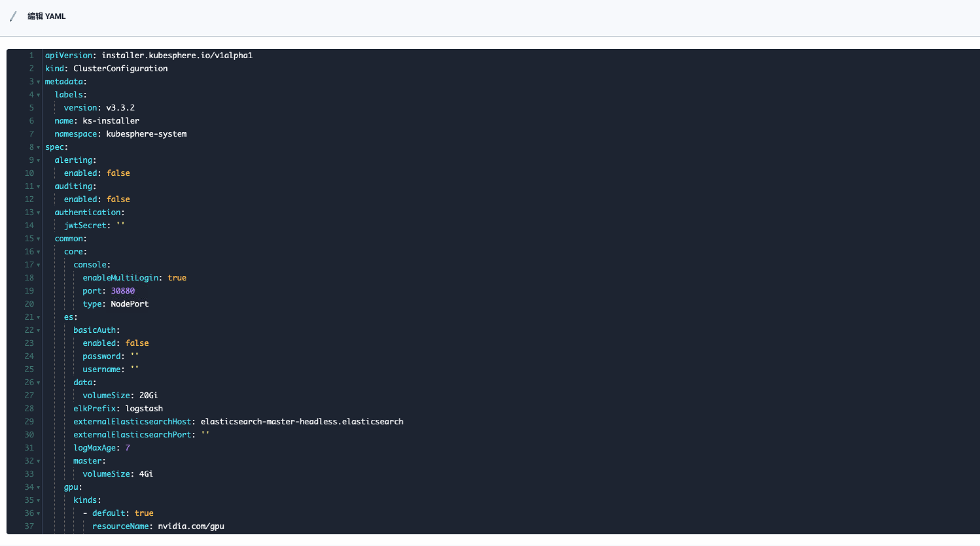Viewport: 980px width, 546px height.
Task: Click the apiVersion key
Action: [x=69, y=56]
